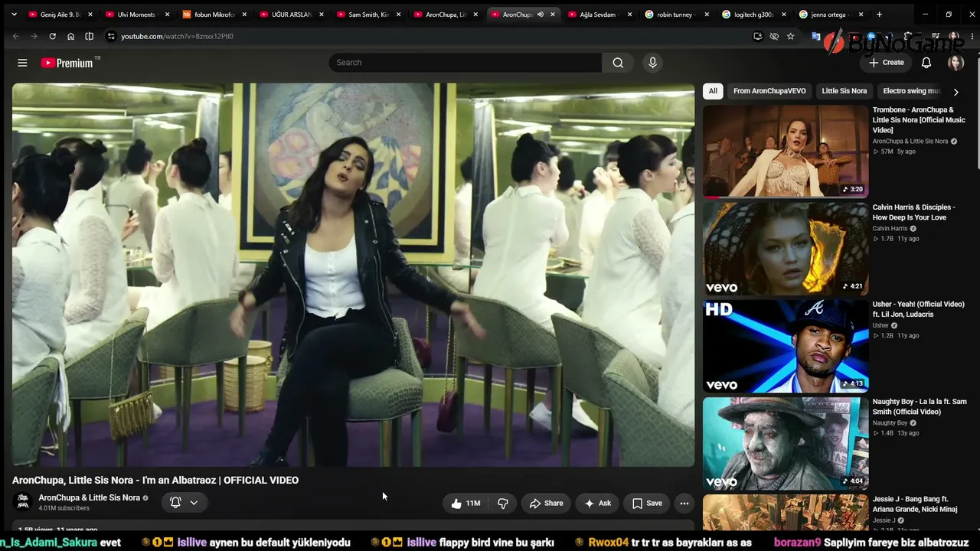Open Jessie J Bang Bang thumbnail
The height and width of the screenshot is (551, 980).
[x=786, y=512]
